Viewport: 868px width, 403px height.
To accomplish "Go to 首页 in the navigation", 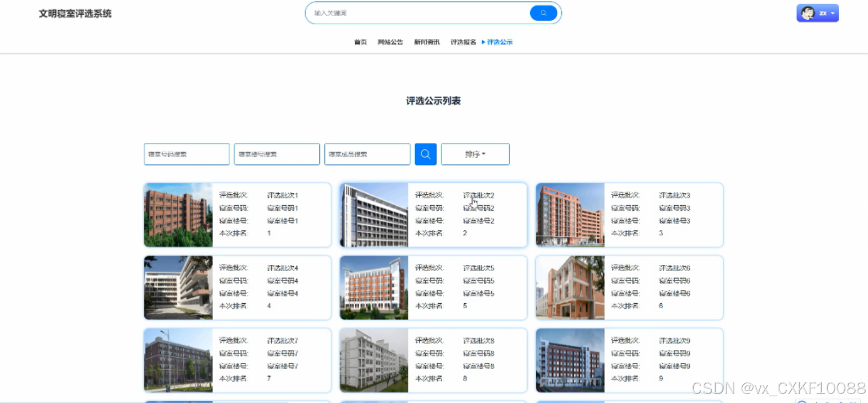I will click(x=360, y=42).
